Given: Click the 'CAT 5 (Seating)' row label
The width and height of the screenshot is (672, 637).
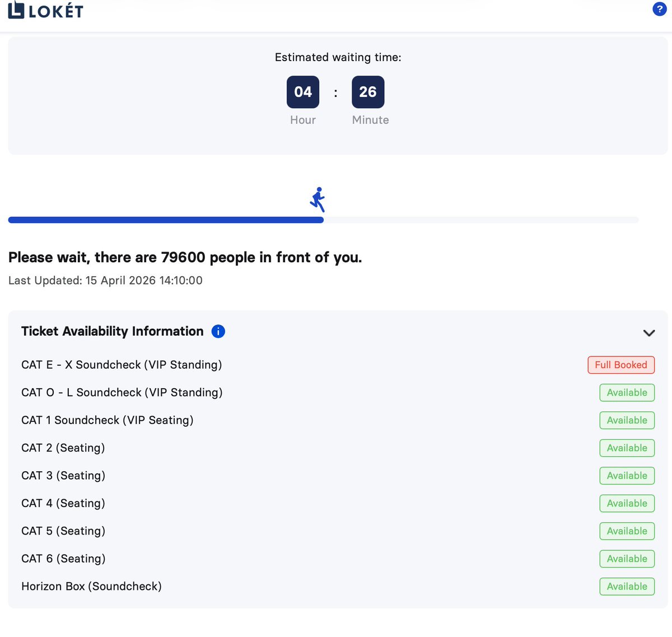Looking at the screenshot, I should tap(63, 531).
